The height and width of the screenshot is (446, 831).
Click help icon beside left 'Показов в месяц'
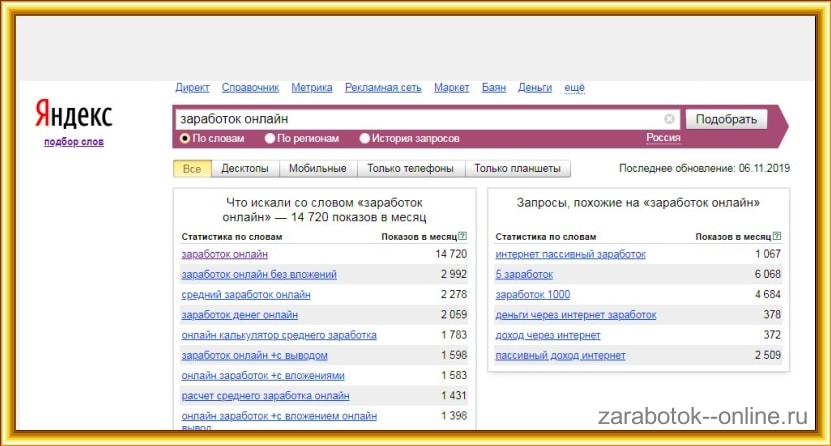click(463, 237)
